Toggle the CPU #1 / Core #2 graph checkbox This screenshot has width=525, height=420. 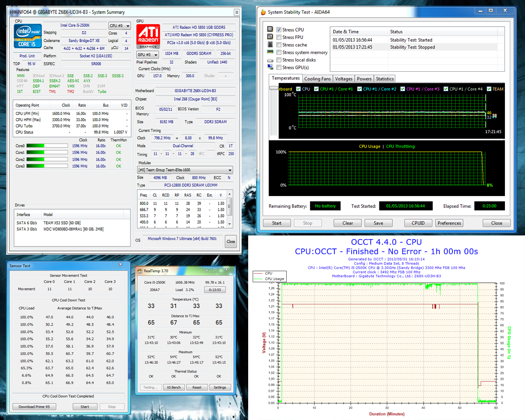359,89
